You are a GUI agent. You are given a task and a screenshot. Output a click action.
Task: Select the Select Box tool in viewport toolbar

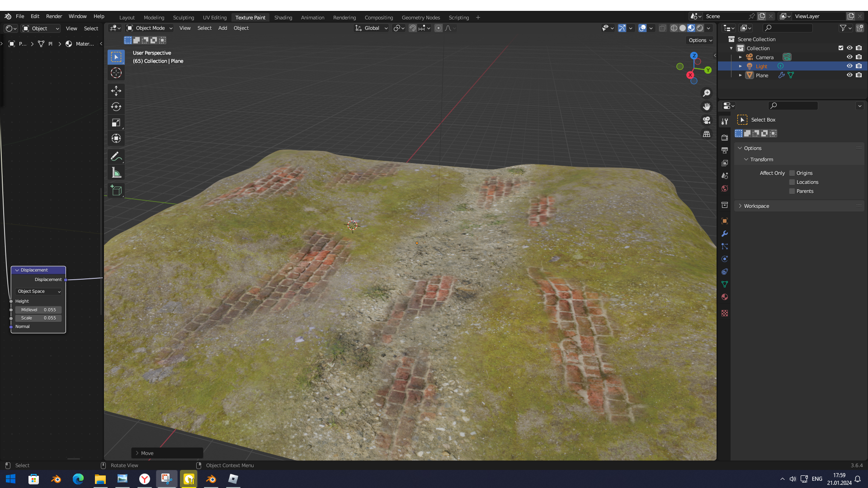[116, 57]
